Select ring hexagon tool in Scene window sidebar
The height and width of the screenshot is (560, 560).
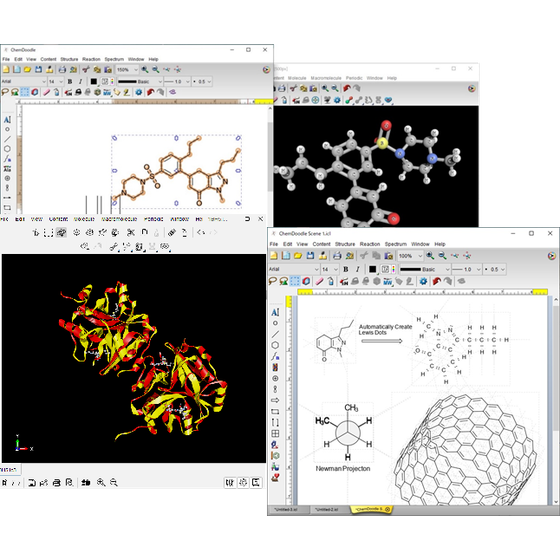pyautogui.click(x=275, y=345)
